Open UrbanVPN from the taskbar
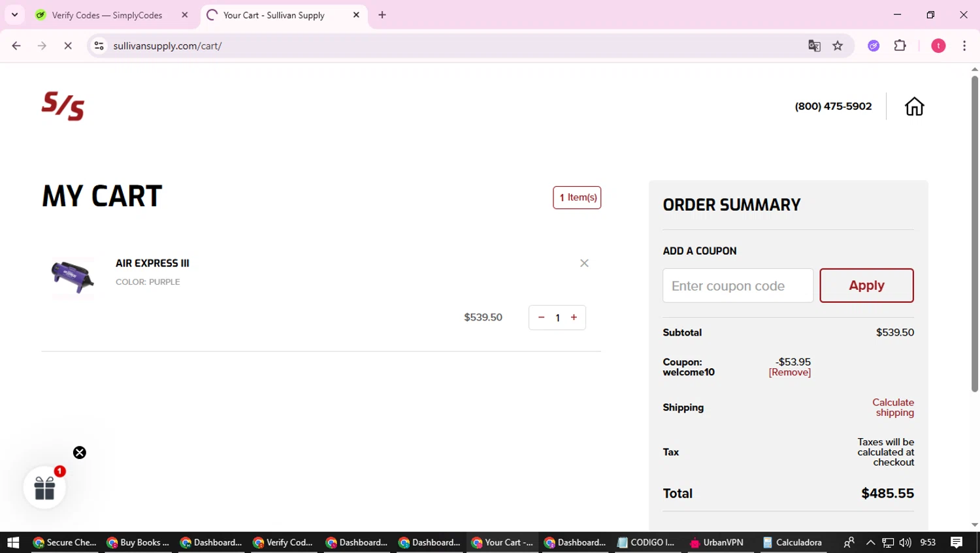Image resolution: width=980 pixels, height=553 pixels. point(717,543)
